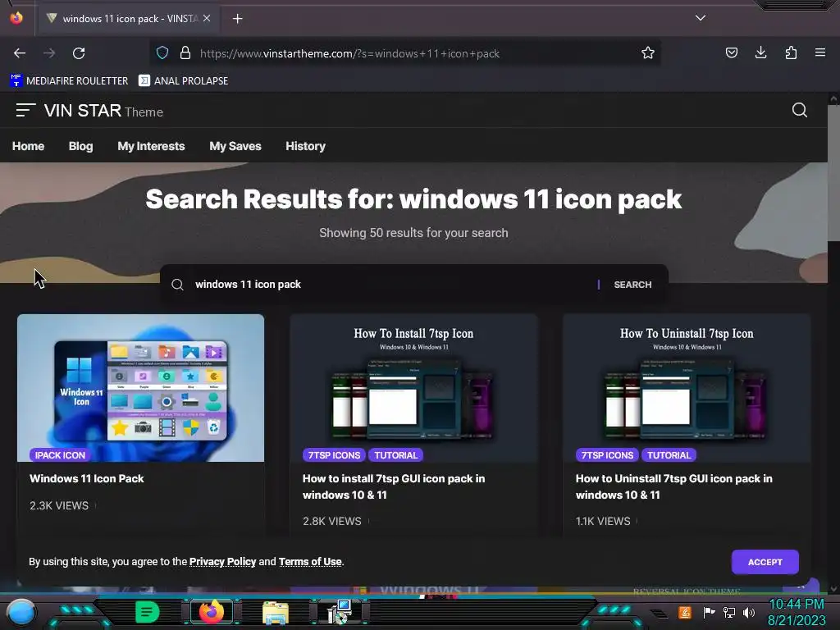Accept the cookie consent banner
Viewport: 840px width, 630px height.
coord(765,562)
